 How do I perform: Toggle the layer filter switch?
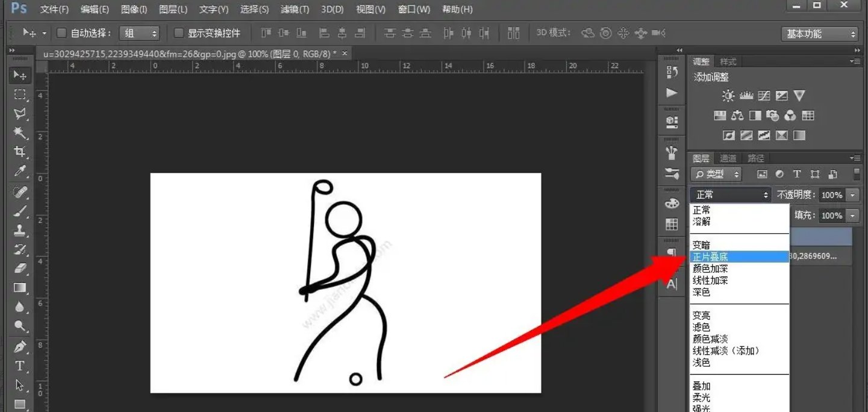point(857,174)
